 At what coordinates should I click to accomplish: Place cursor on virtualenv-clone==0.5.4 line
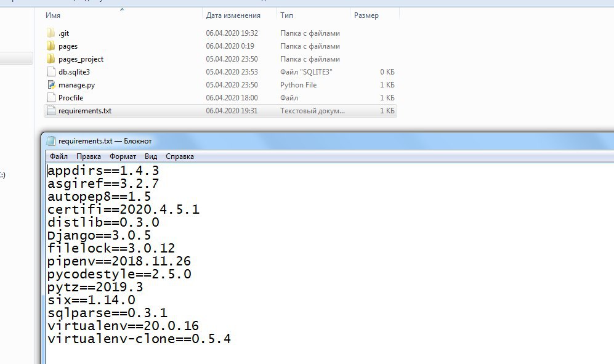139,339
